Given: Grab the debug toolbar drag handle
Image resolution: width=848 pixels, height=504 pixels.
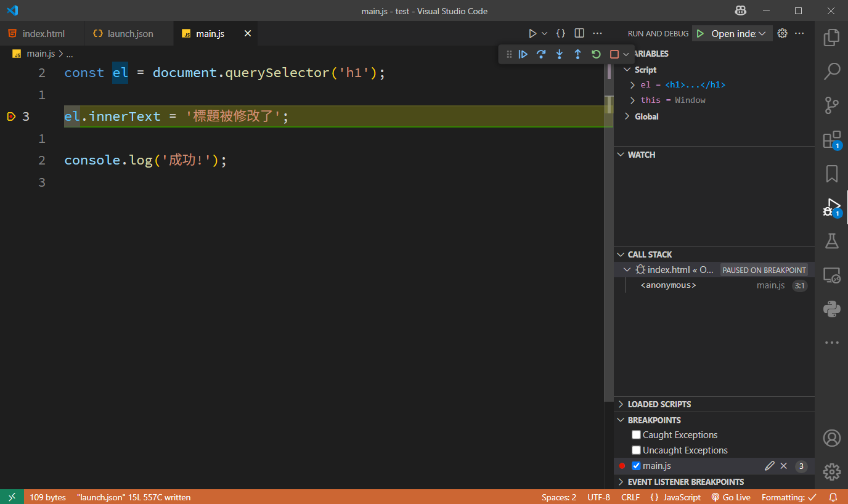Looking at the screenshot, I should pyautogui.click(x=509, y=54).
